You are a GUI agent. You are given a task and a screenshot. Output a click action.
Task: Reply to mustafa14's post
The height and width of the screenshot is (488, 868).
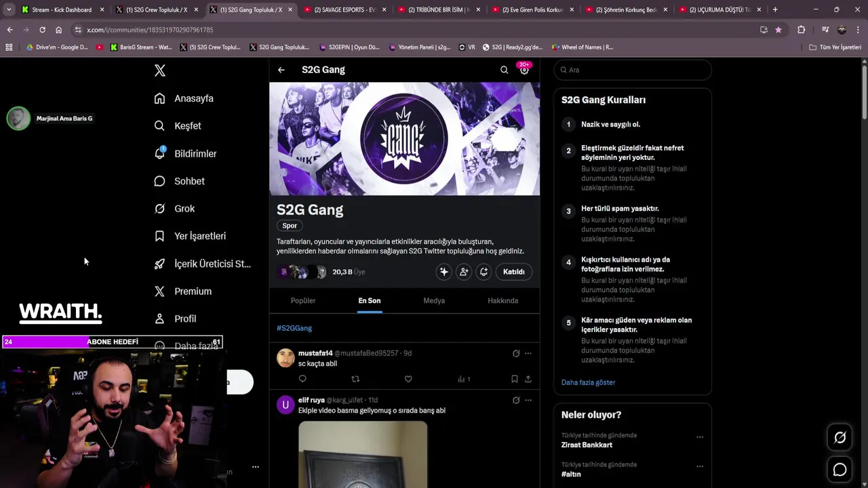302,379
